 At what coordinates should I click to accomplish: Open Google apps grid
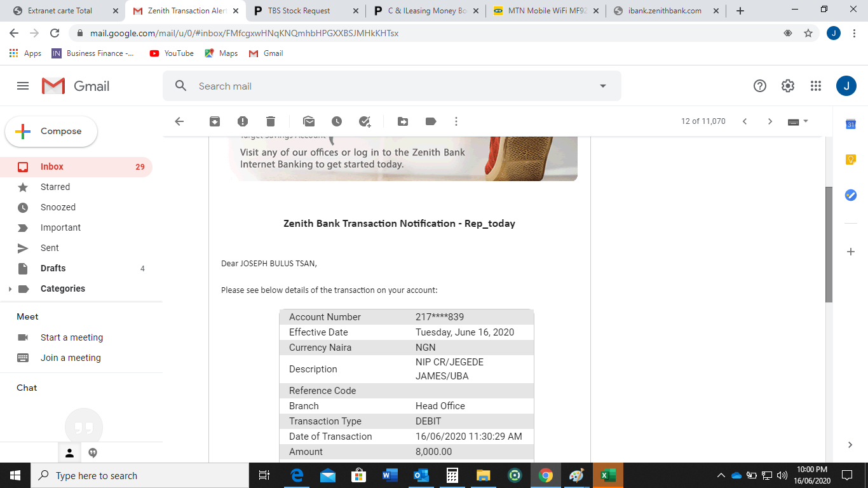point(816,86)
